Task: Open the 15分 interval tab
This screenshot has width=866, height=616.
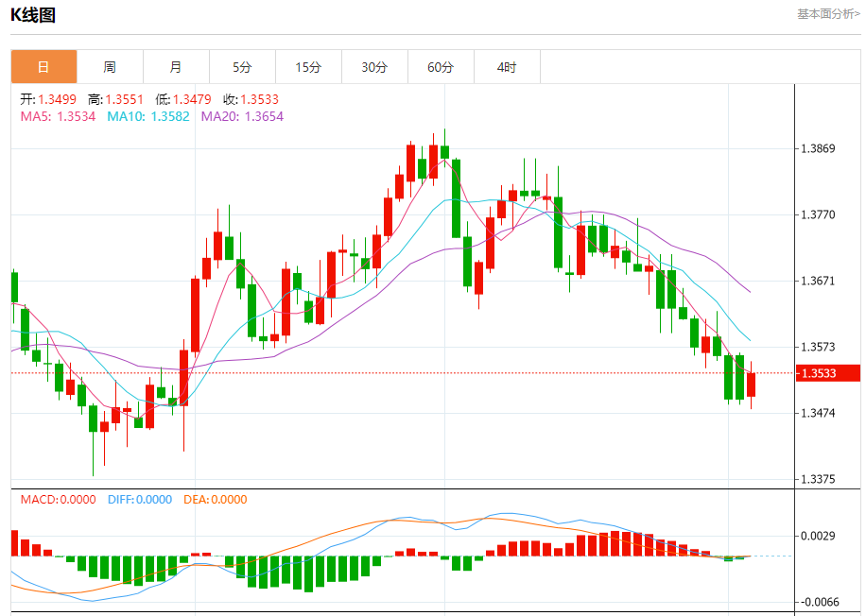Action: 309,67
